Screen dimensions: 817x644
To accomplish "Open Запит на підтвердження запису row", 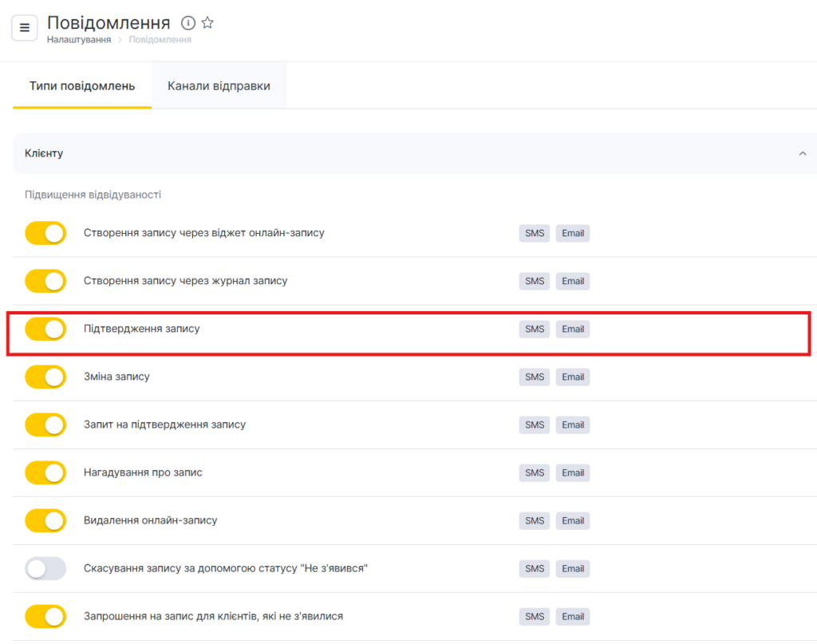I will coord(164,425).
